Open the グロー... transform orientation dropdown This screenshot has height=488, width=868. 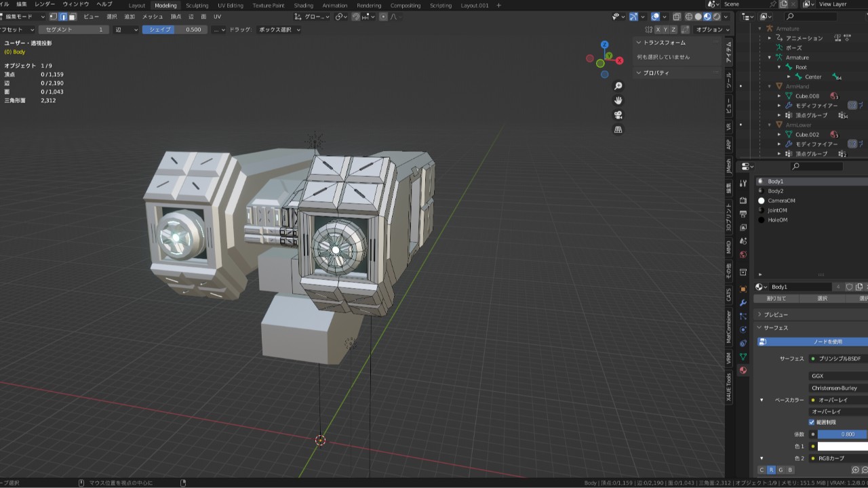(x=313, y=17)
